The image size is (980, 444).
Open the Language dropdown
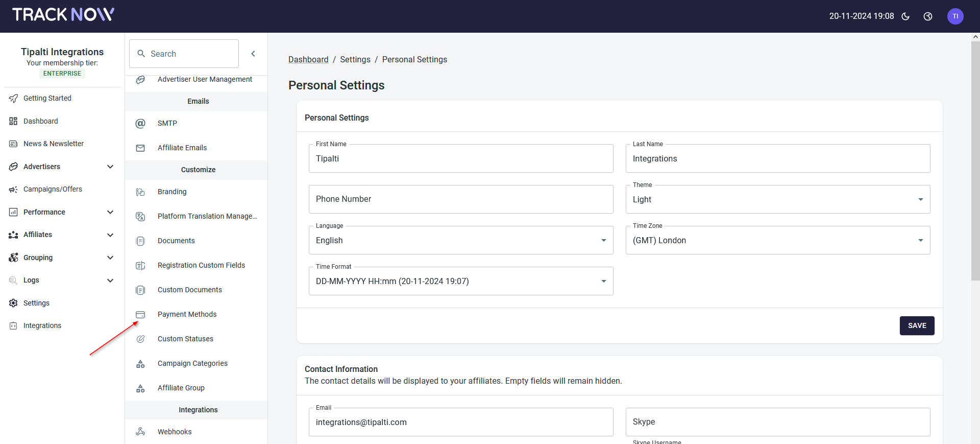click(460, 240)
